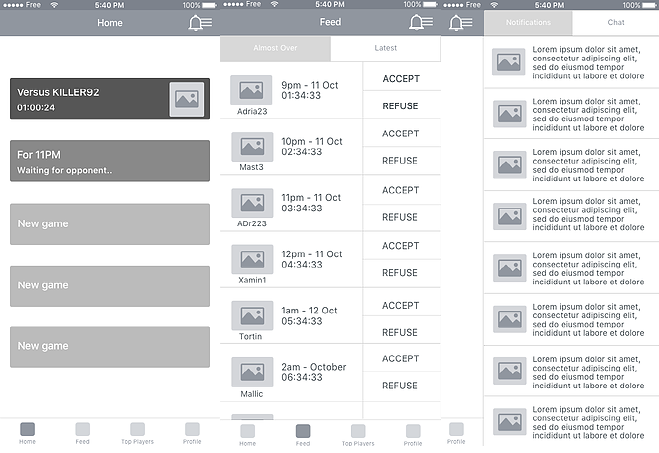Image resolution: width=659 pixels, height=453 pixels.
Task: Tap the bell icon left of the Notifications tab
Action: click(461, 23)
